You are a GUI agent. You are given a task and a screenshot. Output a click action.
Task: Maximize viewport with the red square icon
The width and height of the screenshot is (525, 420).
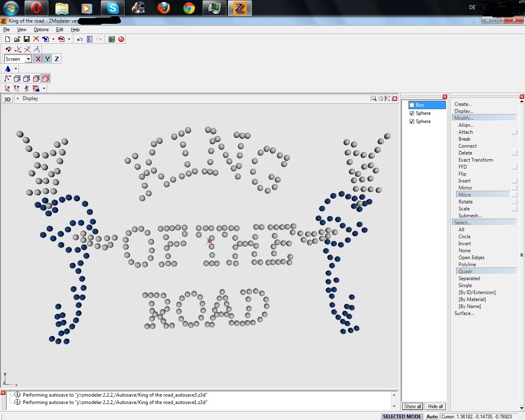[395, 98]
